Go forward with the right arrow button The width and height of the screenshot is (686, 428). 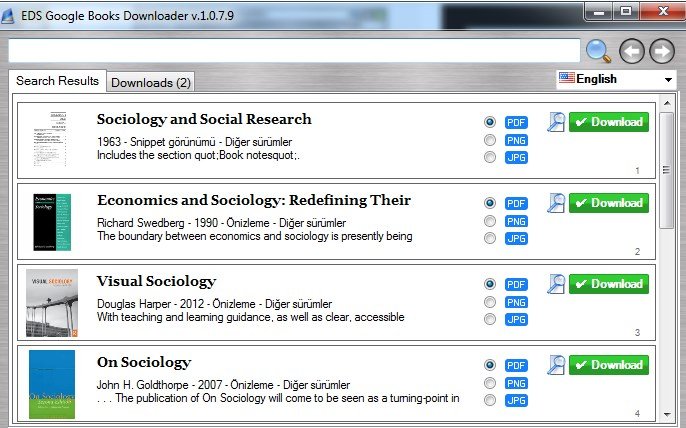coord(662,51)
